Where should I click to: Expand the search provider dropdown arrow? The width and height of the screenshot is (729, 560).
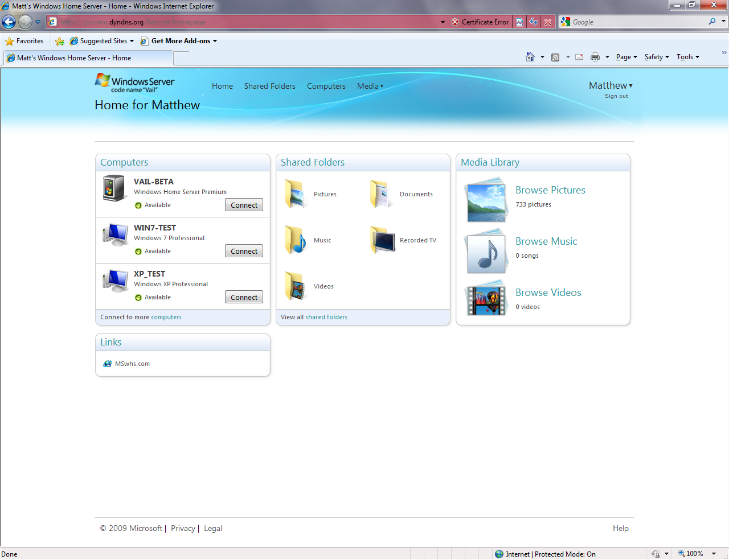[724, 22]
